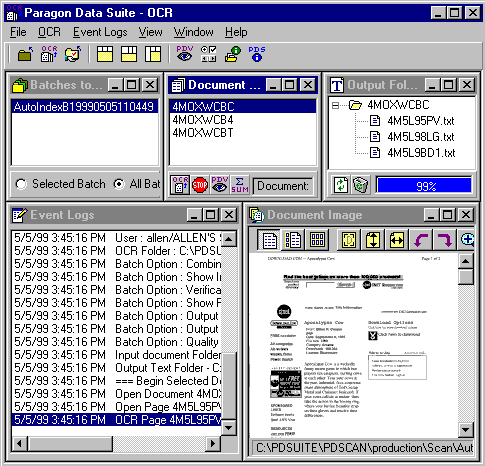Select thumbnail grid view icon
This screenshot has width=485, height=466.
tap(317, 239)
